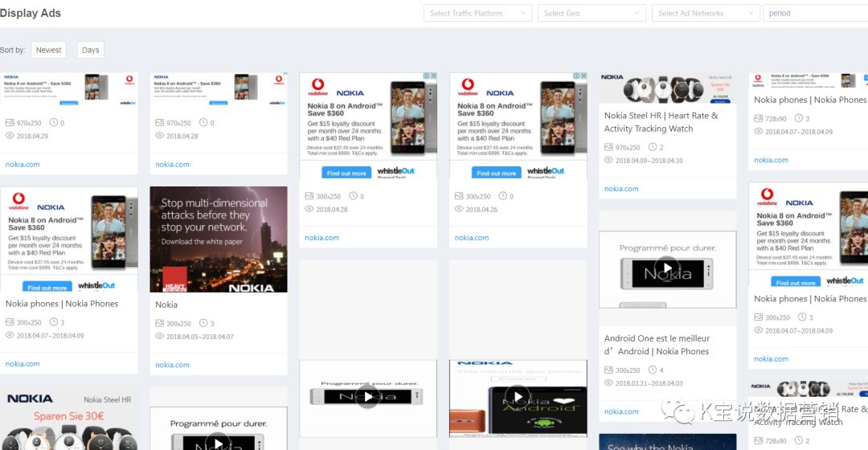Image resolution: width=868 pixels, height=450 pixels.
Task: Click the period input field
Action: tap(816, 13)
